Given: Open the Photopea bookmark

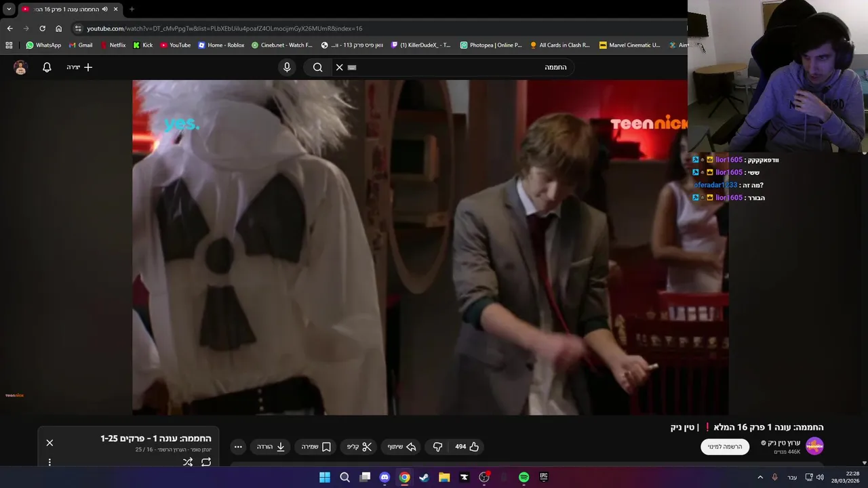Looking at the screenshot, I should pos(491,45).
